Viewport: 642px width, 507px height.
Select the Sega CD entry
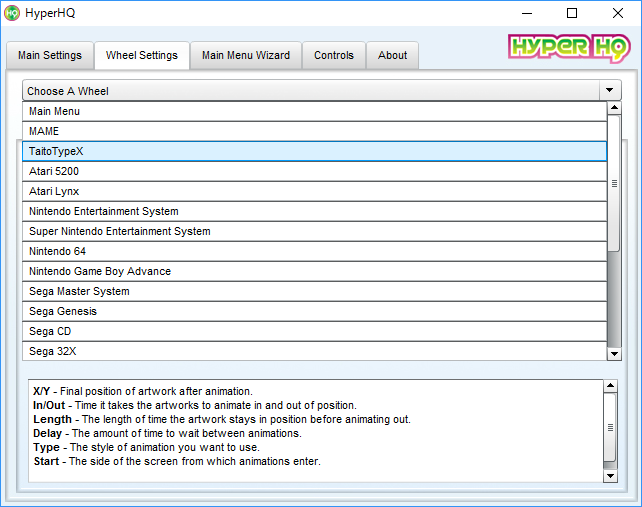point(314,332)
